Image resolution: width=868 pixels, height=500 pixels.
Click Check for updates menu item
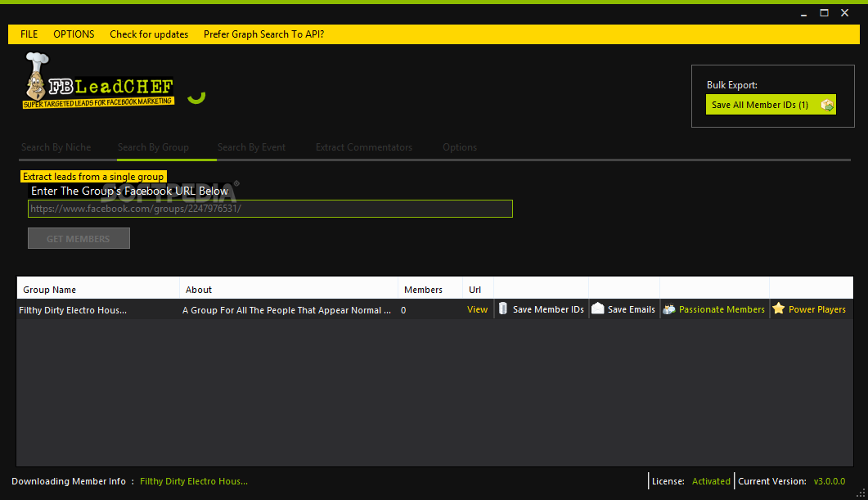point(149,34)
